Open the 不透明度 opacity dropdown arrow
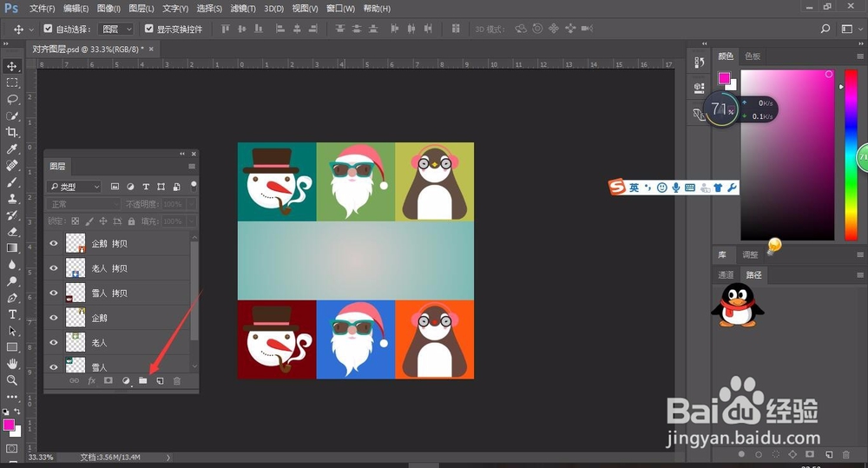The image size is (868, 468). tap(192, 204)
